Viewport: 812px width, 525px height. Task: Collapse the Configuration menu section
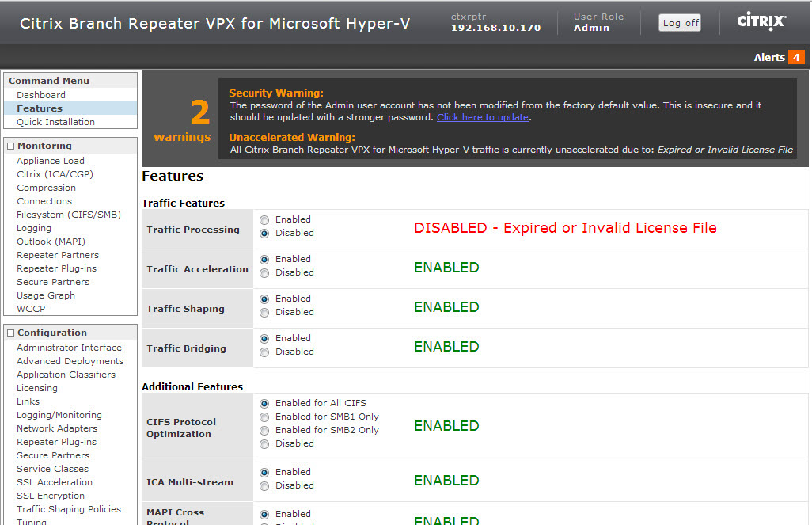10,333
